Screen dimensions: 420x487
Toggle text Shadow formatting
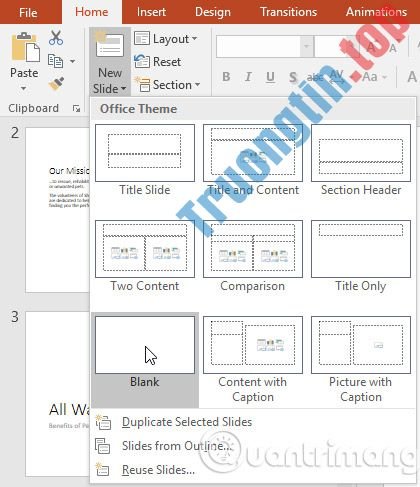pos(293,77)
